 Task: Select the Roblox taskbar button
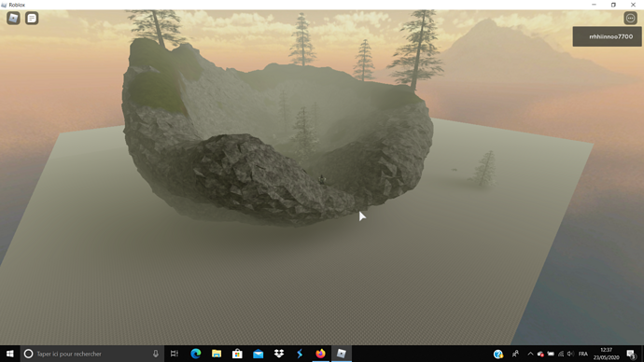click(342, 354)
